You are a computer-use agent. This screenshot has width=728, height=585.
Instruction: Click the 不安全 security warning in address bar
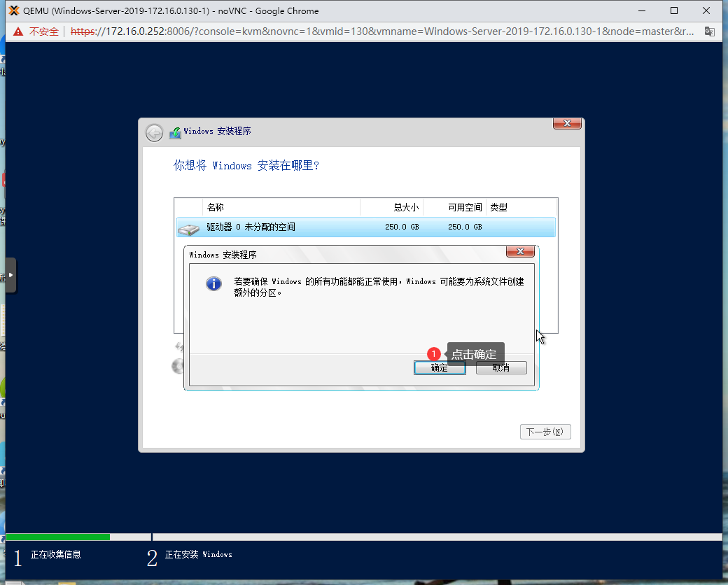(x=36, y=31)
